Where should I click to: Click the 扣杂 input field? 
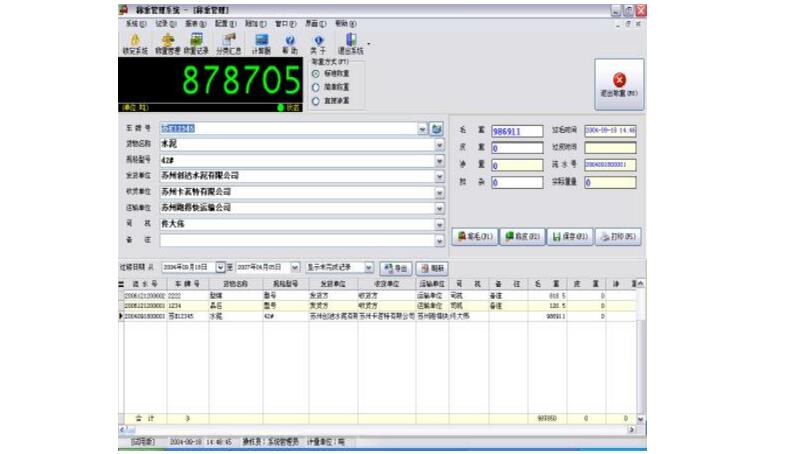517,182
